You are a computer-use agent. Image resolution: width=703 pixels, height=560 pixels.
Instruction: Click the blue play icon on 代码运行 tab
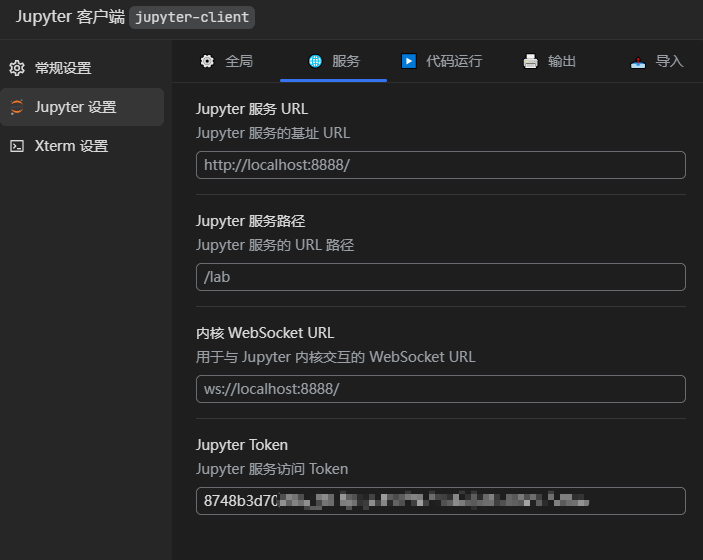point(408,61)
